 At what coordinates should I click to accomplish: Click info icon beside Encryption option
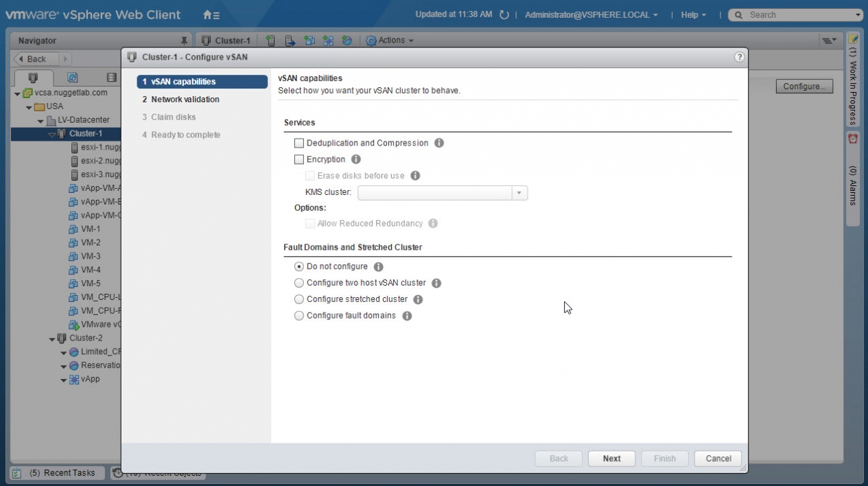click(x=355, y=159)
